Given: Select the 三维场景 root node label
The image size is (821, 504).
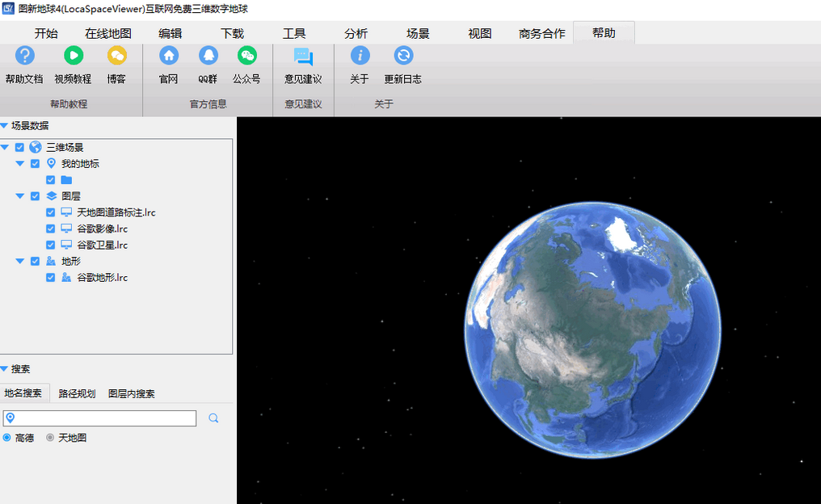Looking at the screenshot, I should (x=65, y=148).
